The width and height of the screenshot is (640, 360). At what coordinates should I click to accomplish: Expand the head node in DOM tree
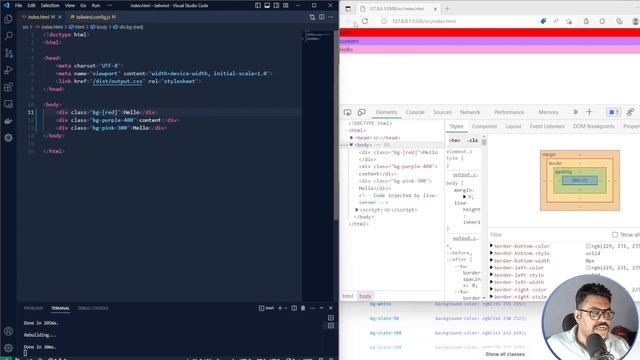(x=351, y=138)
